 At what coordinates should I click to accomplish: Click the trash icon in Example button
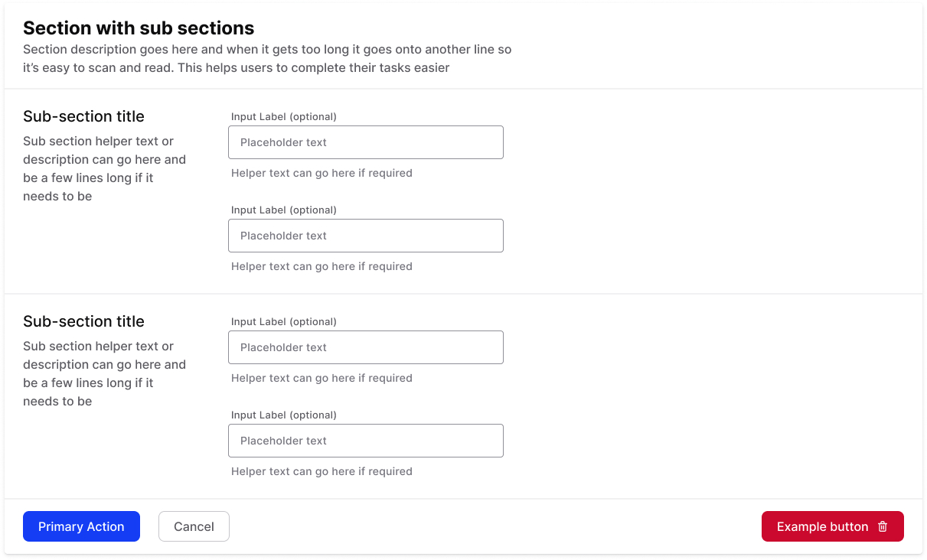(883, 526)
